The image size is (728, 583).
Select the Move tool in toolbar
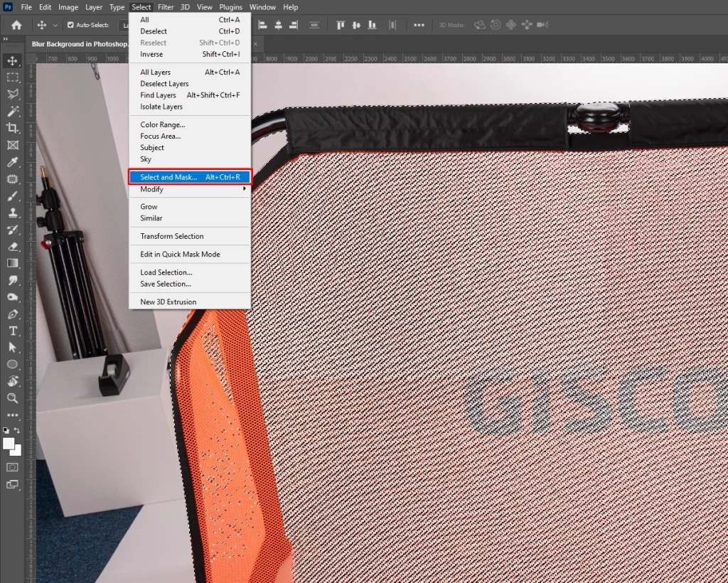tap(13, 60)
